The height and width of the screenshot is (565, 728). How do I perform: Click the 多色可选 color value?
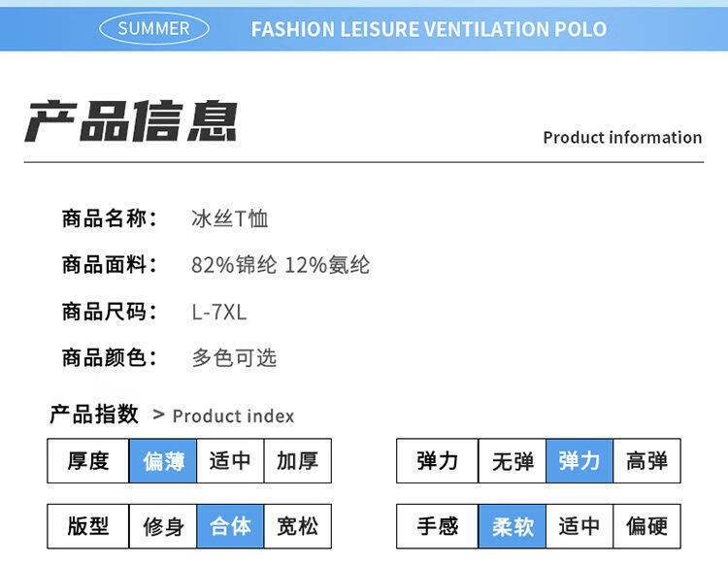(x=234, y=358)
